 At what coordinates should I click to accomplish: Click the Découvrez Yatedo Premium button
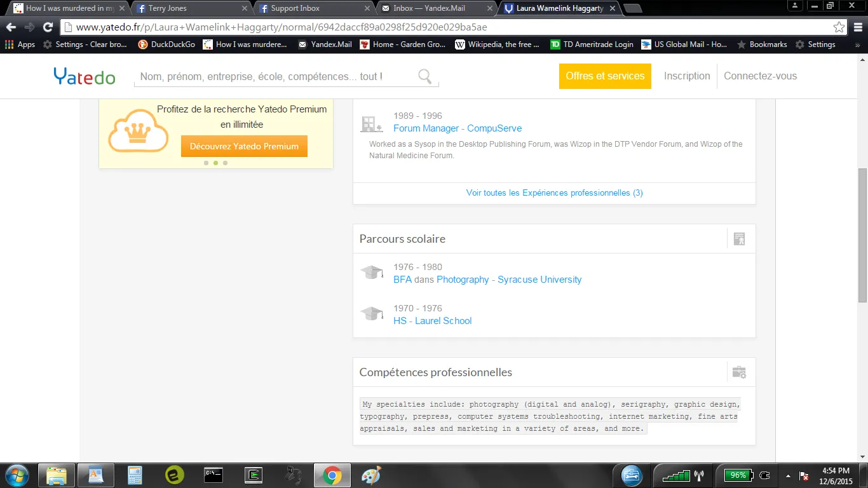point(244,146)
